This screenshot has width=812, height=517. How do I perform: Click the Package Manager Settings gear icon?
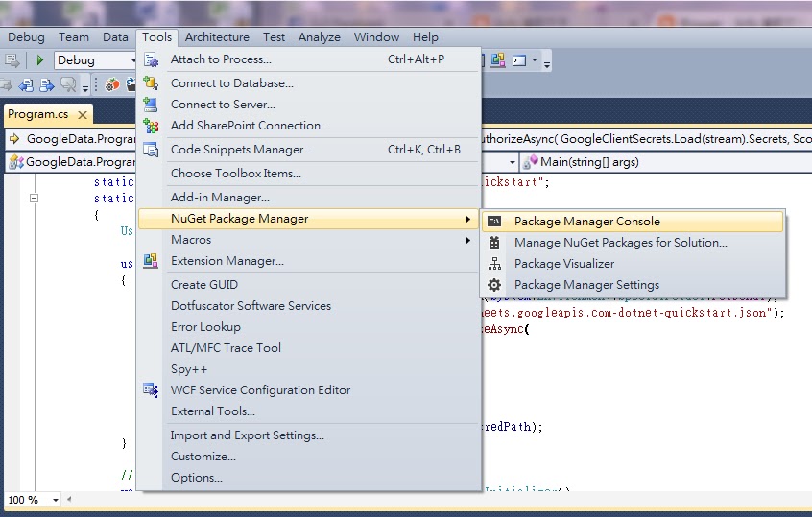[x=494, y=285]
